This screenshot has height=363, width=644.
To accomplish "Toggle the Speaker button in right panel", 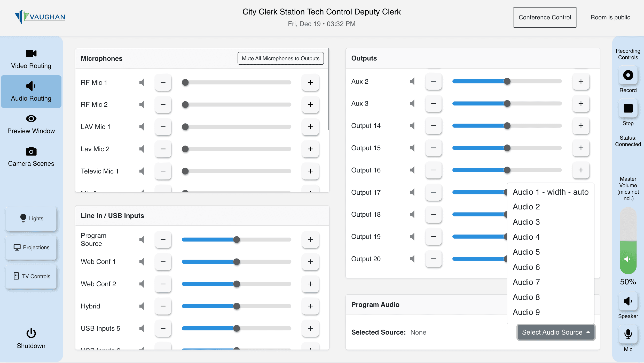I will click(x=628, y=301).
